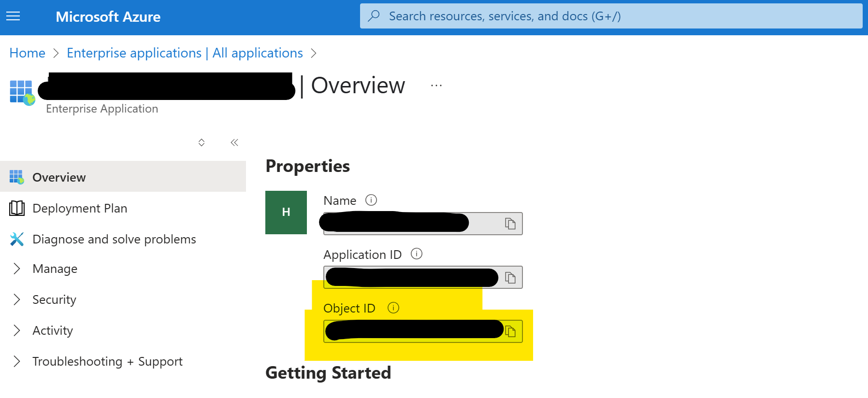Click the up/down sort arrows icon
The image size is (868, 398).
[x=202, y=142]
